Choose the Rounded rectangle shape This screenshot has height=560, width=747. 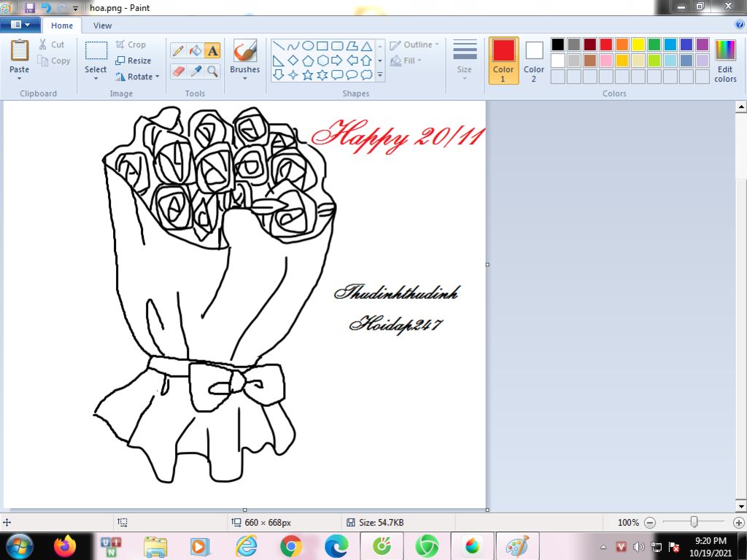(x=337, y=46)
